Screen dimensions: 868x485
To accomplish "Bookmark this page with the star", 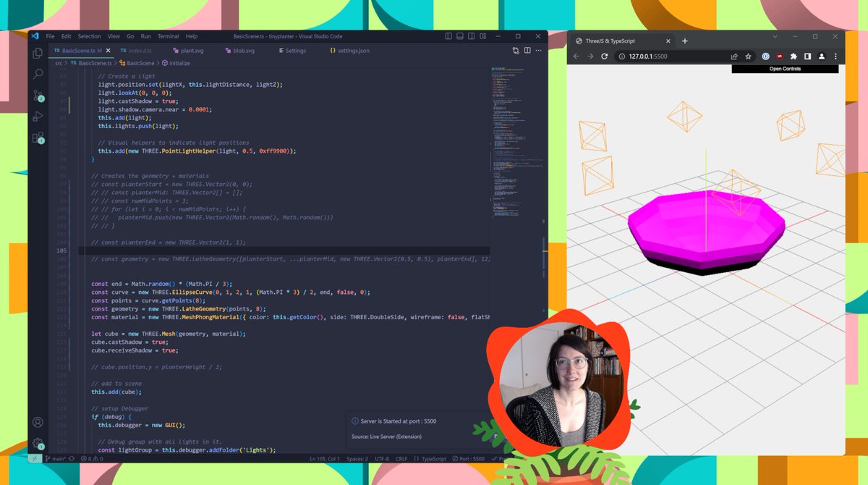I will 749,56.
